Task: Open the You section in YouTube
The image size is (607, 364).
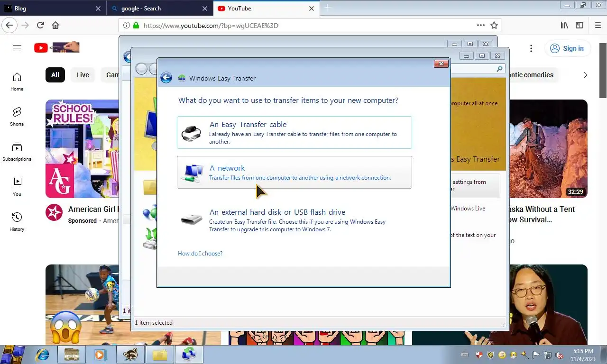Action: [x=17, y=187]
